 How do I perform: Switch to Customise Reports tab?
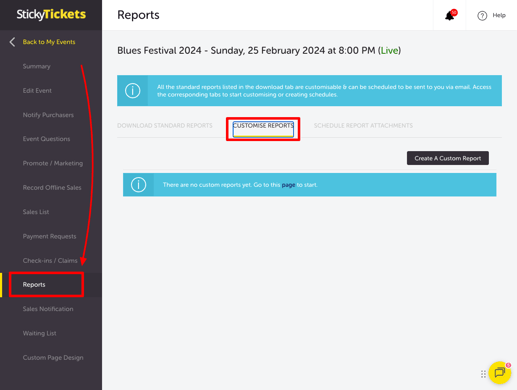(263, 126)
